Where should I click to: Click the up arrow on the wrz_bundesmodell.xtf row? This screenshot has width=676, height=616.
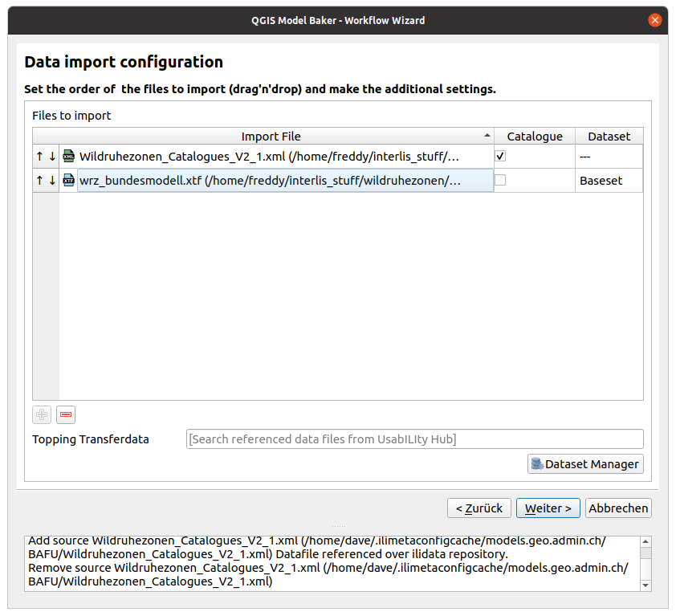39,181
